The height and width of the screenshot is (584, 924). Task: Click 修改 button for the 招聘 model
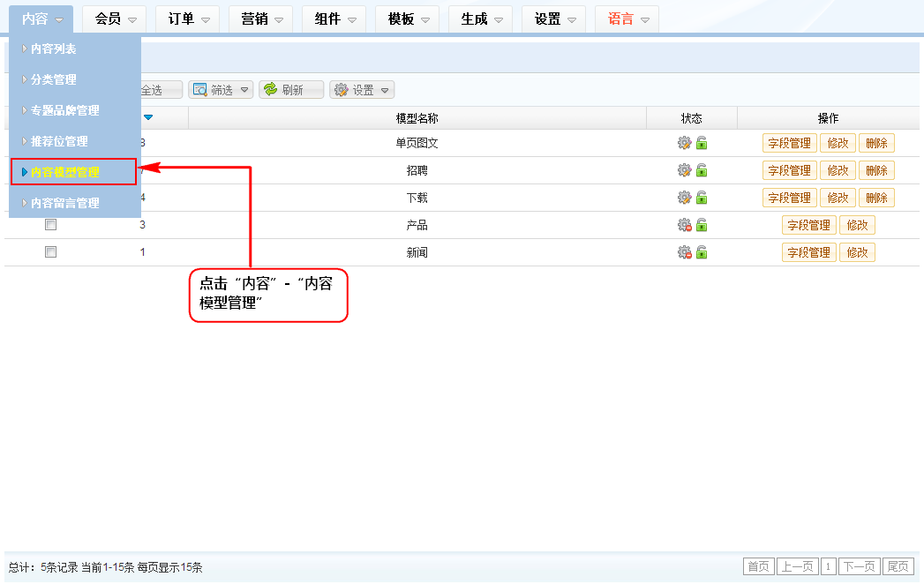pyautogui.click(x=838, y=170)
